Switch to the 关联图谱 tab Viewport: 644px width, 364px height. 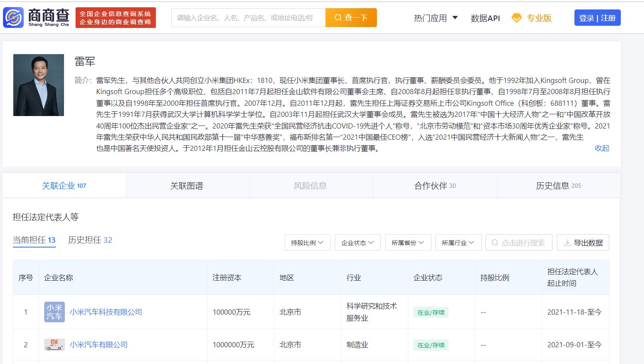point(187,186)
